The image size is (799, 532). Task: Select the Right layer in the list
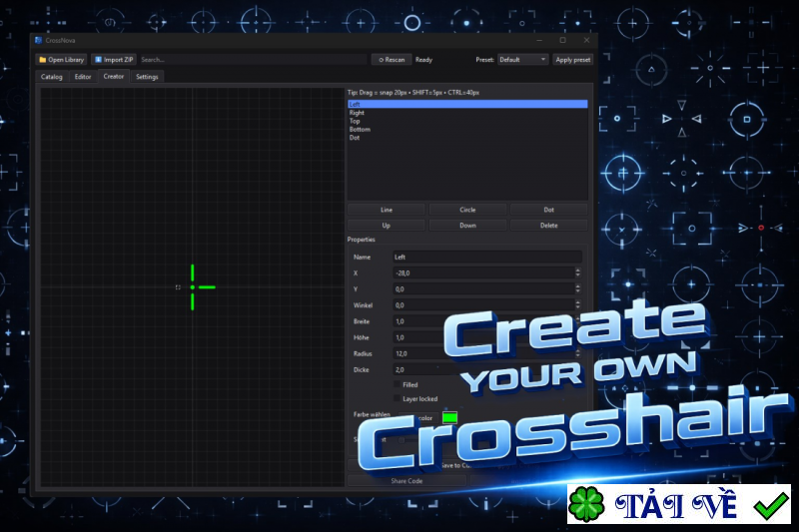[x=467, y=113]
